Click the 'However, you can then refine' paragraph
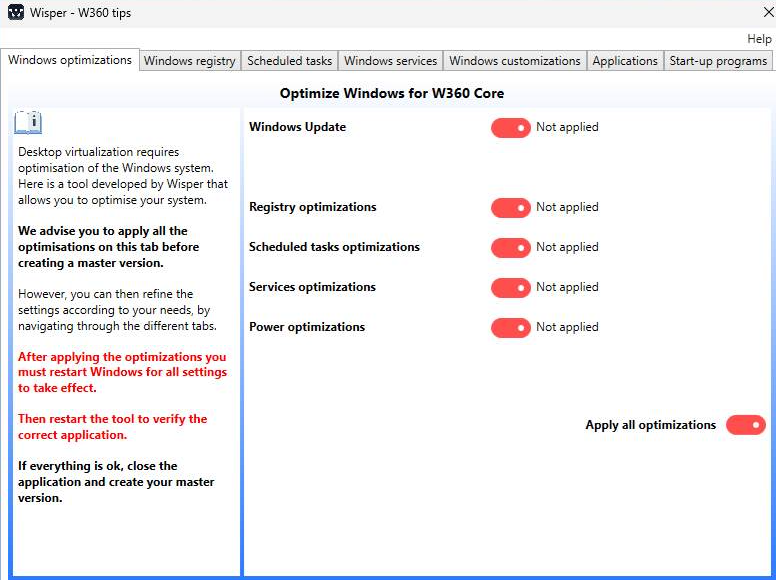Image resolution: width=776 pixels, height=580 pixels. pyautogui.click(x=117, y=310)
